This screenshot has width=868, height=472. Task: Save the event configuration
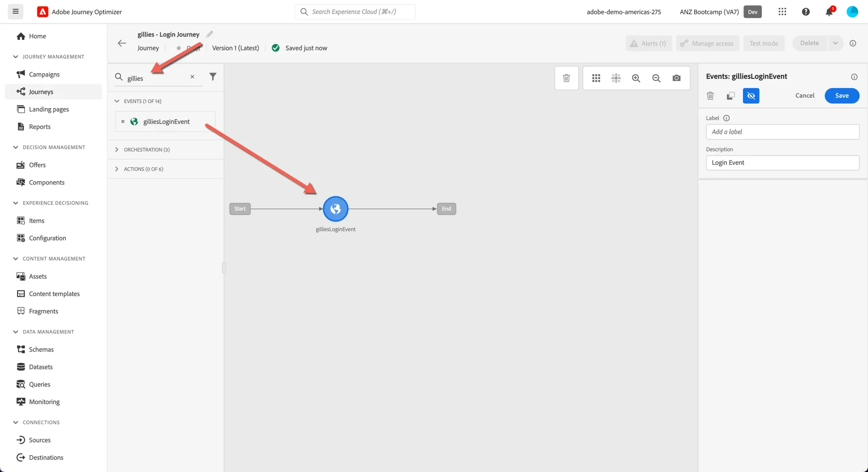tap(842, 95)
